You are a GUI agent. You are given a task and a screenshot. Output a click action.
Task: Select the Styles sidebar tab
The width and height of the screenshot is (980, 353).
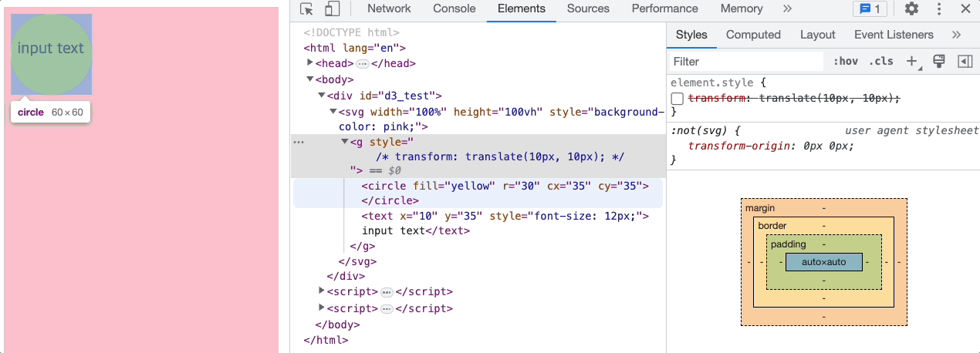click(x=691, y=35)
